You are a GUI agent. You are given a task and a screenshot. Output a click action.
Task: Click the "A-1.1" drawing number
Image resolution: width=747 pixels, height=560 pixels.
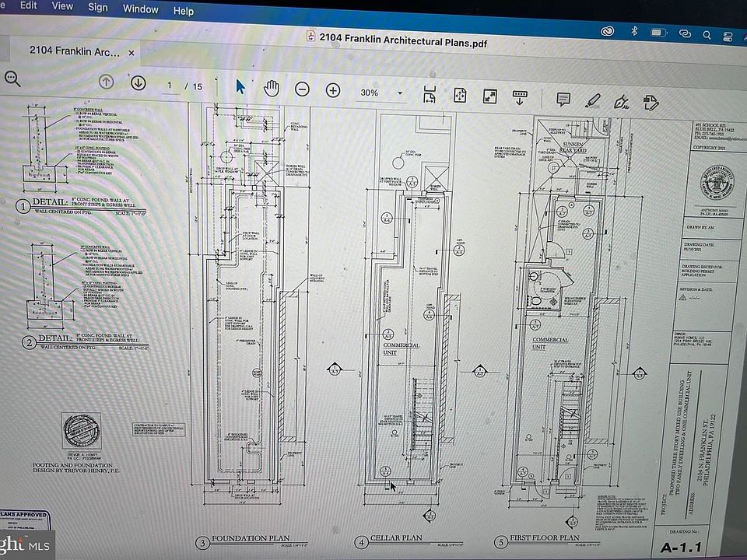[x=681, y=548]
